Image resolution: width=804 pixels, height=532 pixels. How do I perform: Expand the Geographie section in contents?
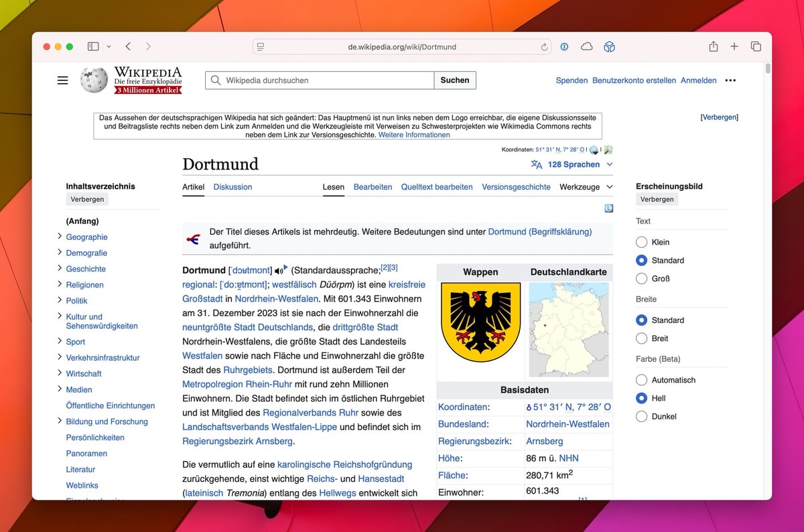click(60, 237)
